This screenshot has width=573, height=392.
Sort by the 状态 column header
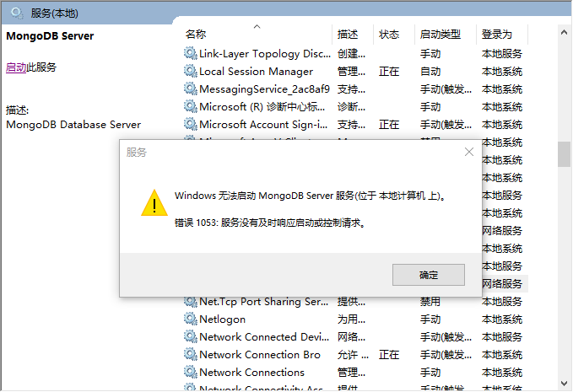[x=389, y=35]
